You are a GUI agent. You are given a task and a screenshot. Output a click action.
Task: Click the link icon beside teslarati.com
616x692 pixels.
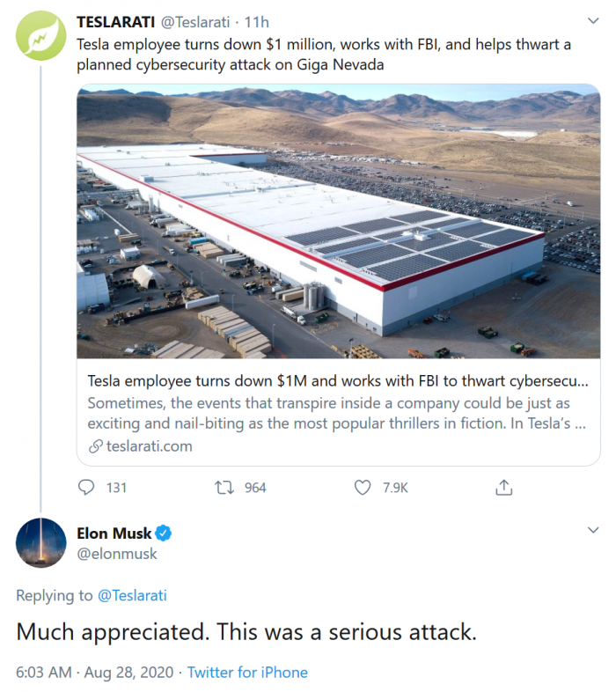point(96,446)
